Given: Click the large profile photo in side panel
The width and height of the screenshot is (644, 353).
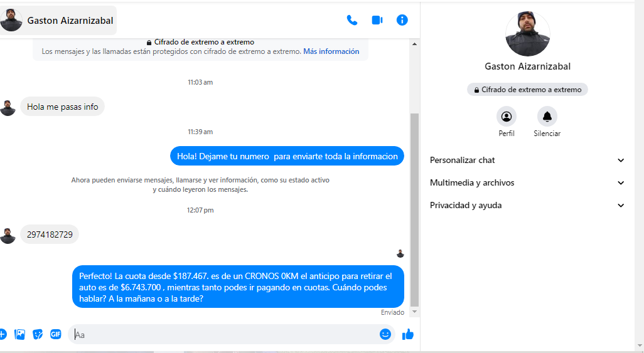Looking at the screenshot, I should (x=528, y=34).
